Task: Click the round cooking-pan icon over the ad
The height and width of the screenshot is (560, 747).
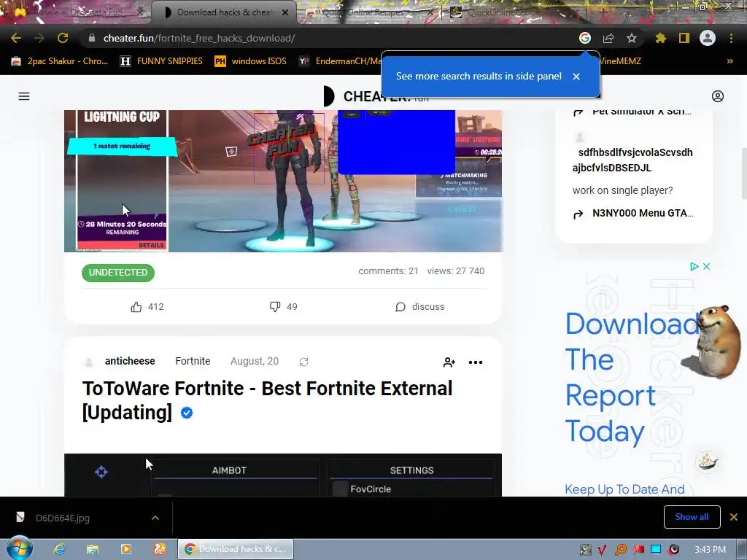Action: pos(707,461)
